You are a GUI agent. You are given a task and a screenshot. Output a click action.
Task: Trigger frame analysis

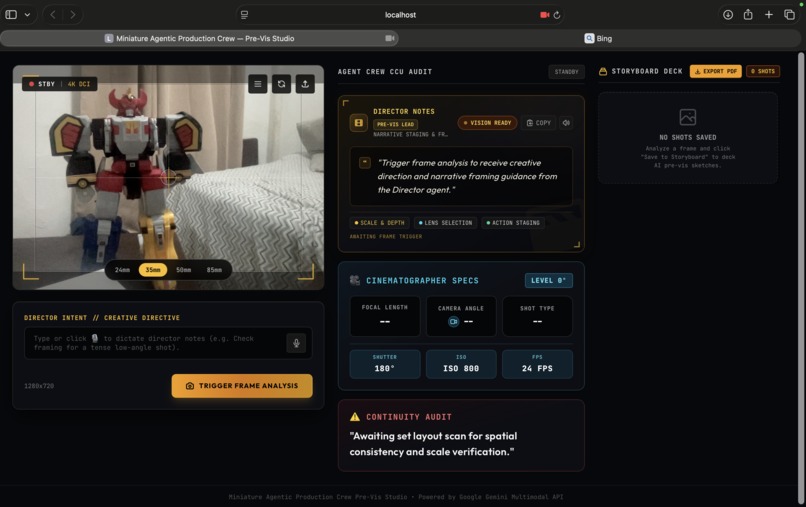tap(242, 386)
